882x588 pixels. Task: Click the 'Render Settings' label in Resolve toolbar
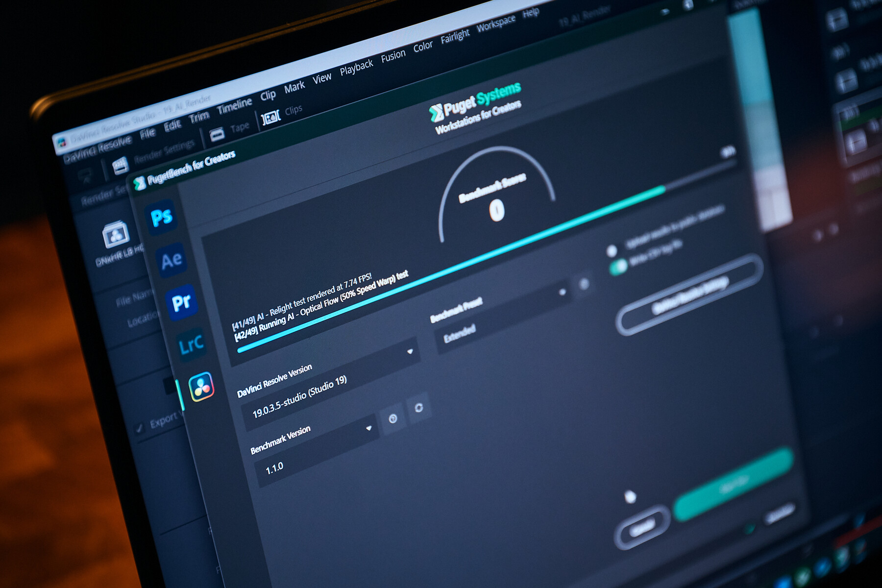click(164, 152)
